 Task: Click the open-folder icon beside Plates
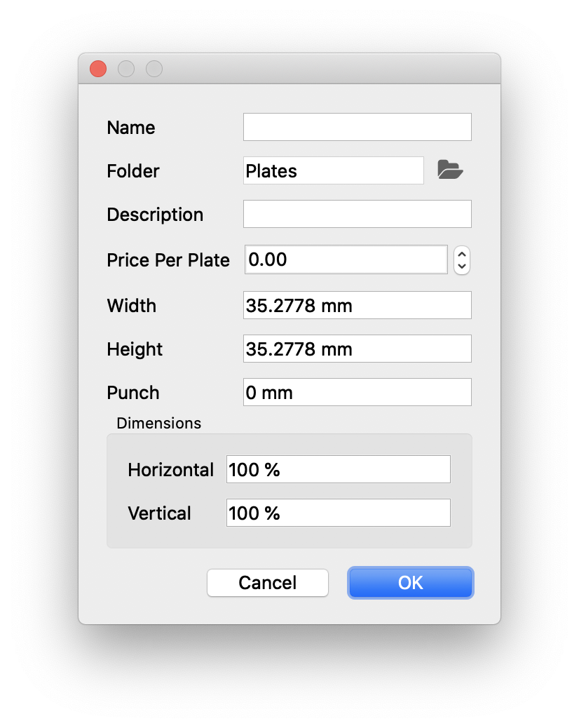coord(450,170)
